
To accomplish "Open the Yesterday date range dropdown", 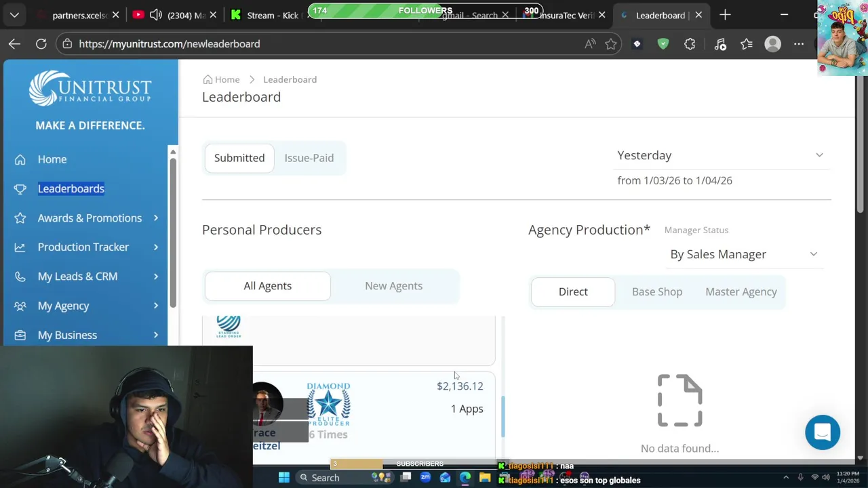I will [x=721, y=156].
